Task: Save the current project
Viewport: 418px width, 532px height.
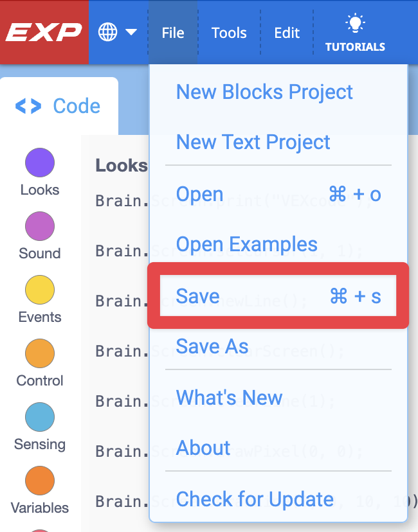Action: point(197,296)
